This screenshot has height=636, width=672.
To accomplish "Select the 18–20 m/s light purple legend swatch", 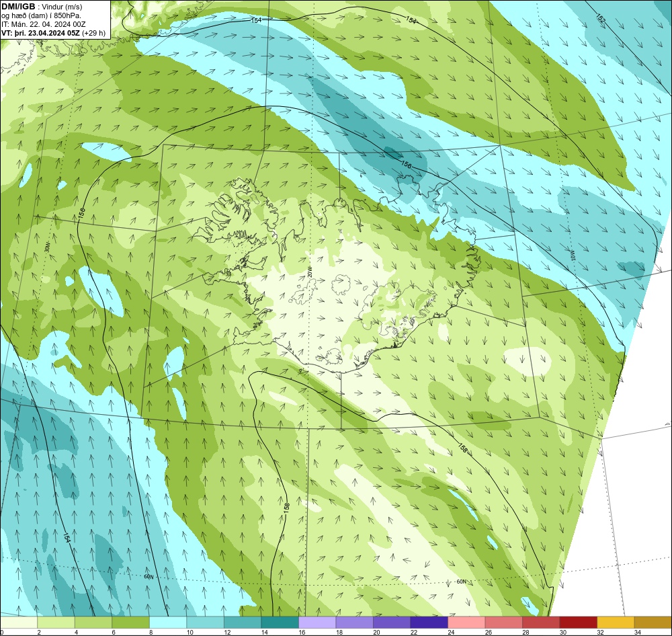I will [x=354, y=623].
